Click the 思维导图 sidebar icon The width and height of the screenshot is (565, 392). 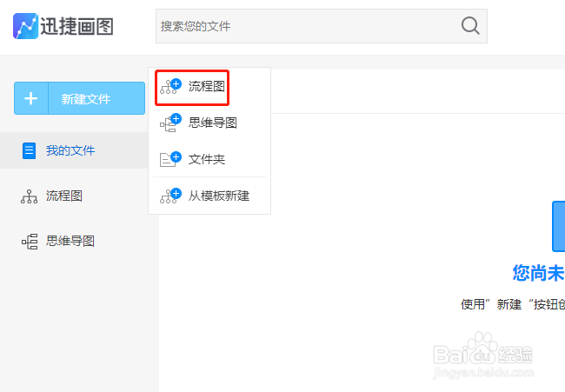tap(30, 241)
